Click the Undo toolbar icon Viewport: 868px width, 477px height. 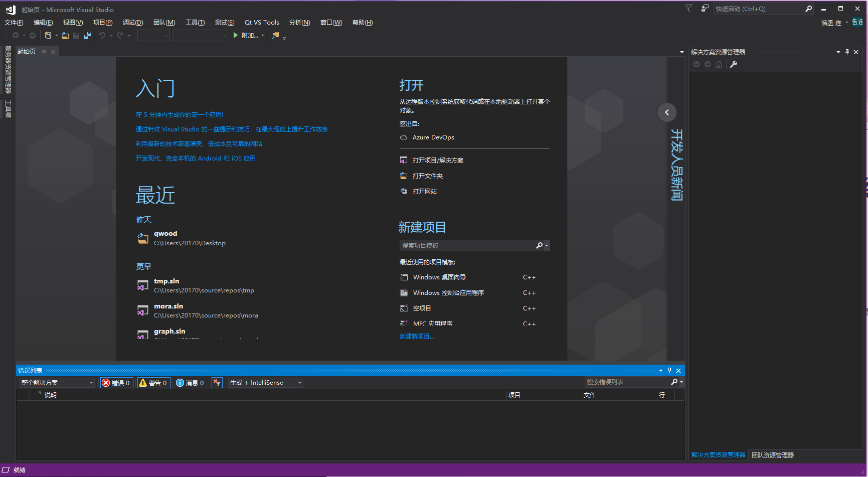tap(102, 36)
